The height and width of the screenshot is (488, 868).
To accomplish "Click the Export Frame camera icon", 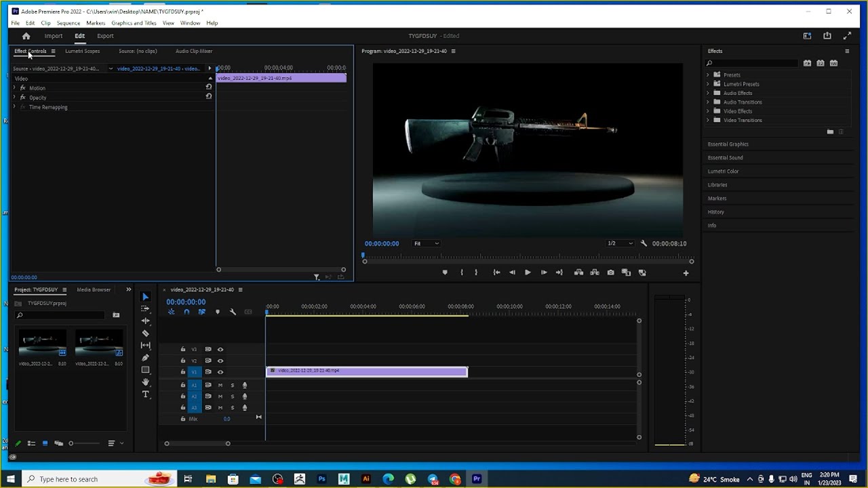I will (x=611, y=272).
